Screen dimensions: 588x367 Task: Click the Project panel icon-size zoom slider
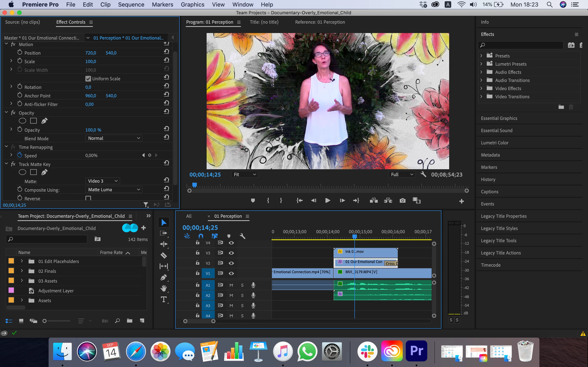pos(45,321)
